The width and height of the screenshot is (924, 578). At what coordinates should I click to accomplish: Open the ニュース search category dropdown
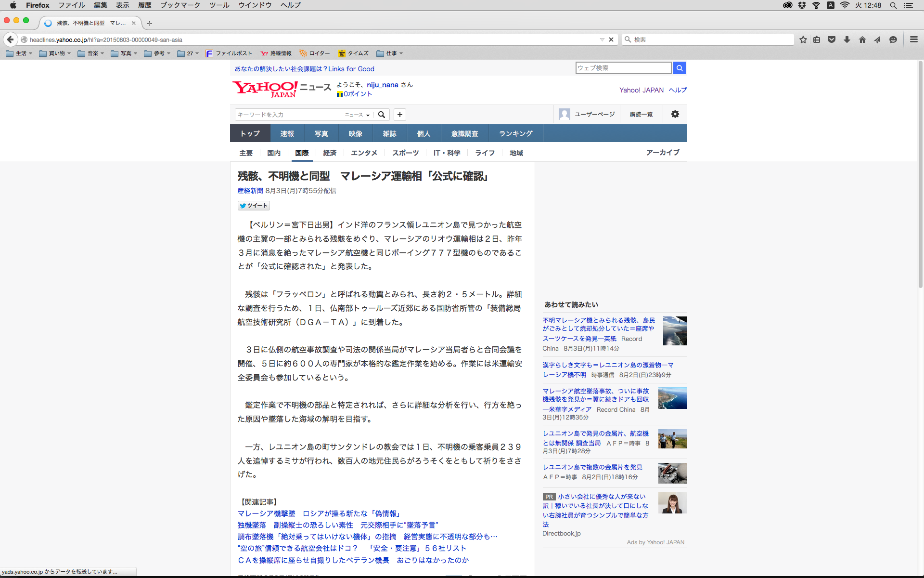(357, 115)
